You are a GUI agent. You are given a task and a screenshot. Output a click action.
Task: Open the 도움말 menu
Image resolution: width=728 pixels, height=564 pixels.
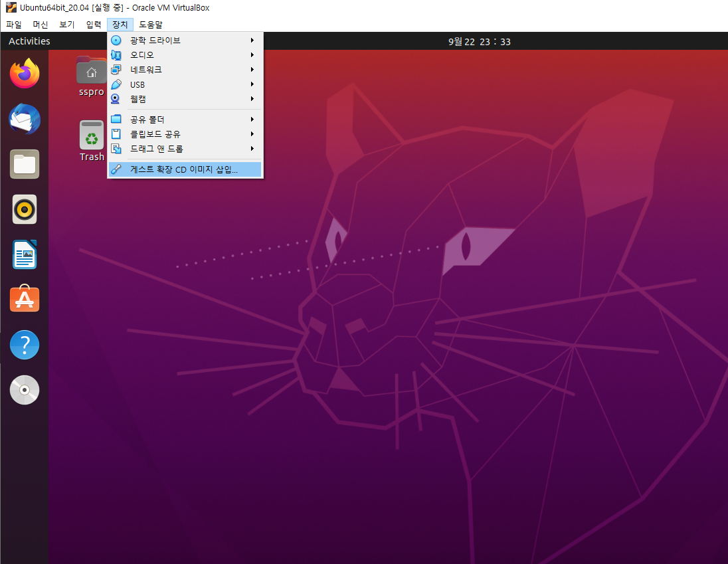pyautogui.click(x=151, y=25)
